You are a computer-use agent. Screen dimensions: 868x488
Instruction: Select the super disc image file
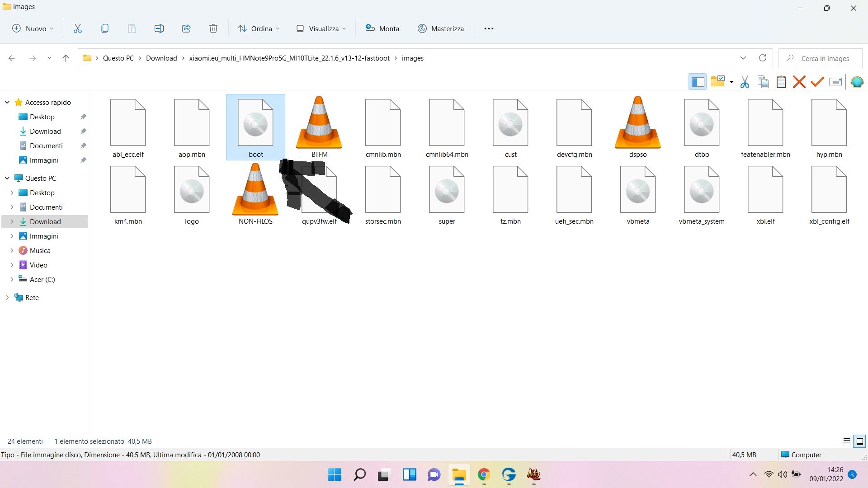447,194
